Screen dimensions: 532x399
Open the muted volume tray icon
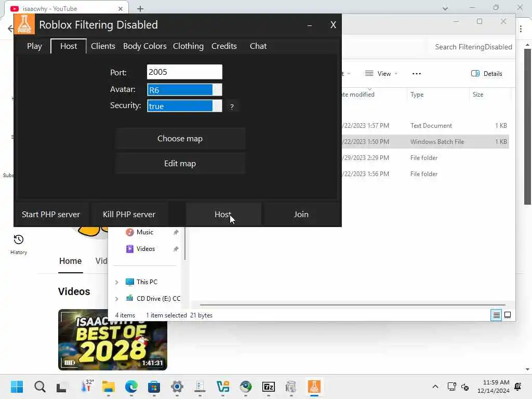pyautogui.click(x=465, y=387)
